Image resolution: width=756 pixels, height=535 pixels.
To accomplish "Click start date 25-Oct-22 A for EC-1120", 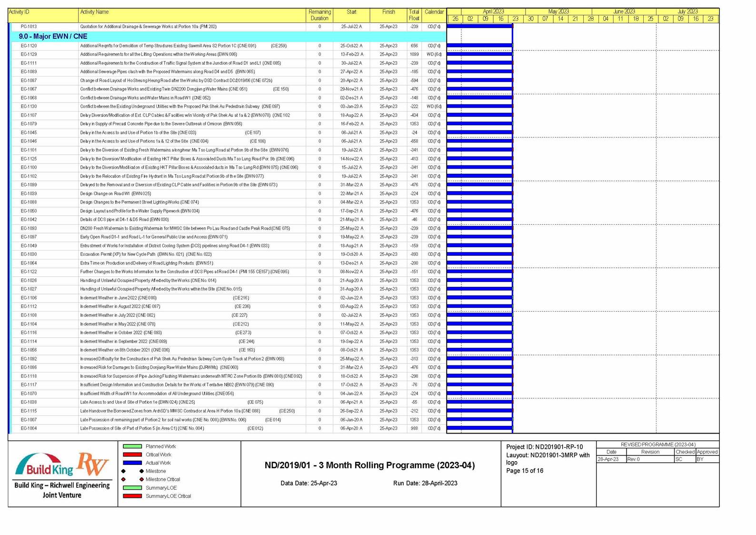I will (x=352, y=46).
